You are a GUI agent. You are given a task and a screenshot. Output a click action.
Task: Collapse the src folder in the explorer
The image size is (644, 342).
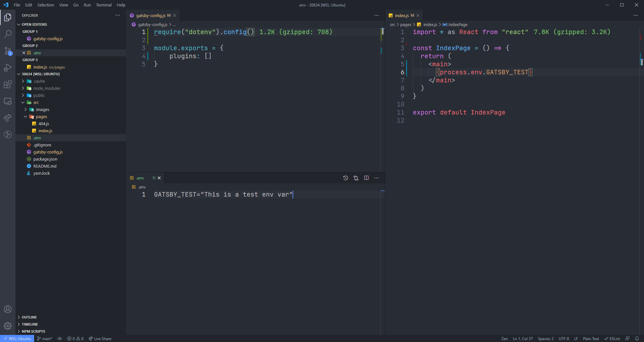point(23,102)
